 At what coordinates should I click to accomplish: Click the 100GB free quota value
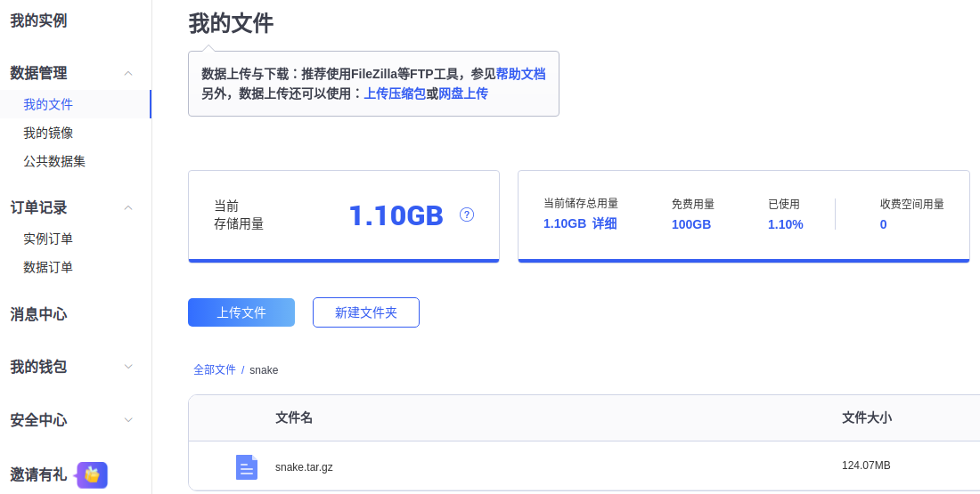click(691, 225)
